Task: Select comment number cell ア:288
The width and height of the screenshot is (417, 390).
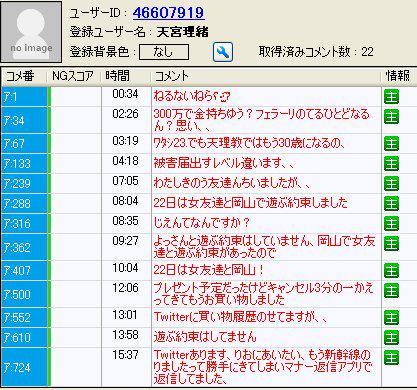Action: [x=24, y=204]
